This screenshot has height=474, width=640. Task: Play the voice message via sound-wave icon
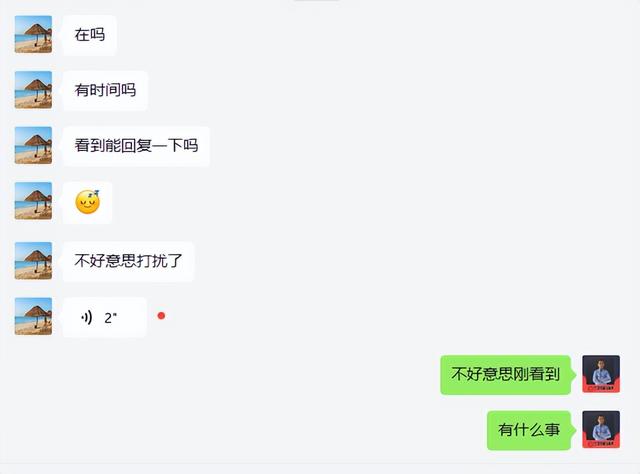[87, 317]
